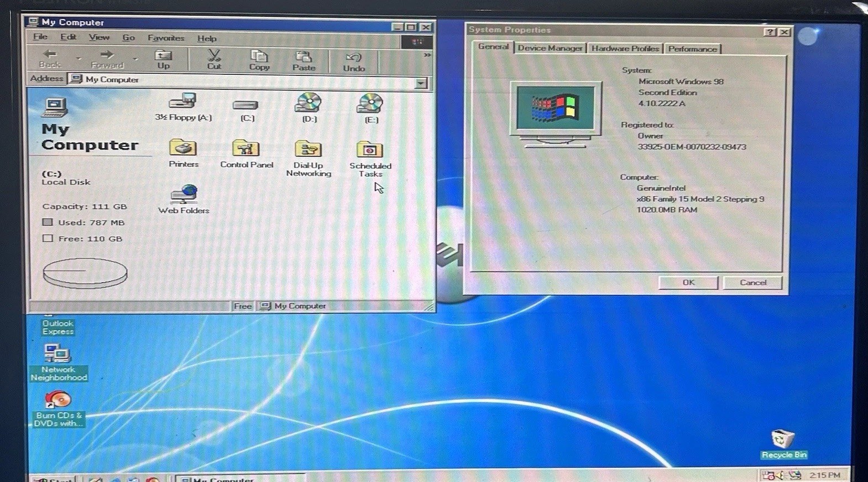Maximize the My Computer window
This screenshot has width=868, height=482.
pos(411,27)
